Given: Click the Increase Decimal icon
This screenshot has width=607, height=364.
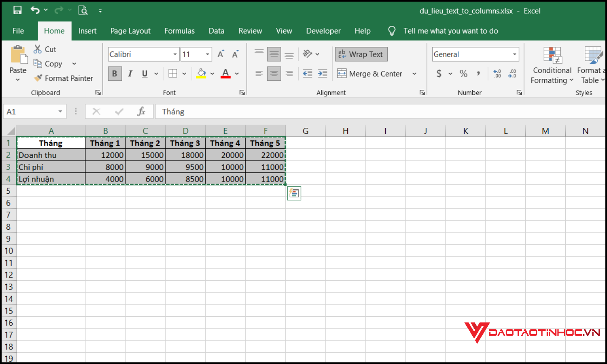Looking at the screenshot, I should (497, 74).
